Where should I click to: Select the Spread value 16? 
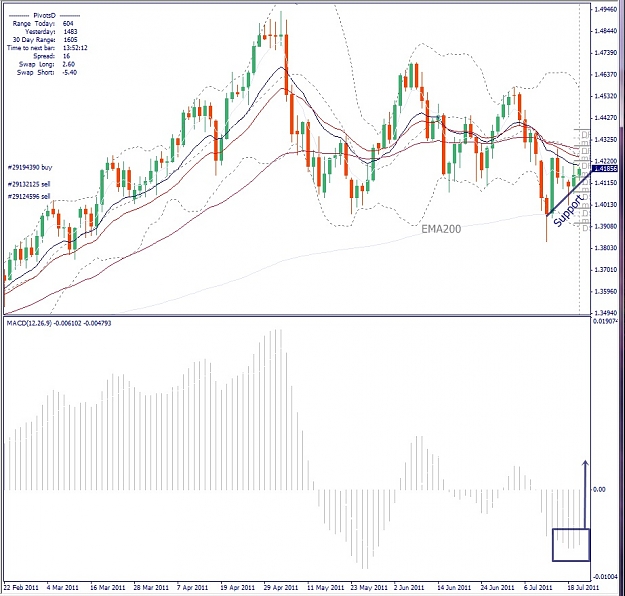pos(66,56)
